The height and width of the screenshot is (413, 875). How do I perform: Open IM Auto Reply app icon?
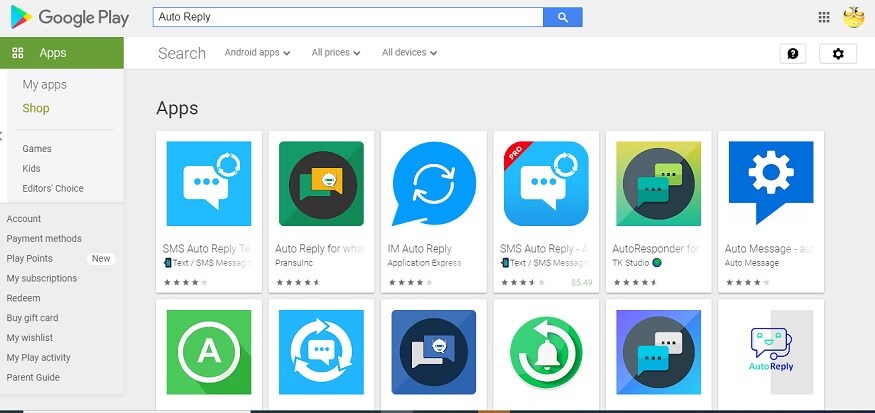pos(434,184)
